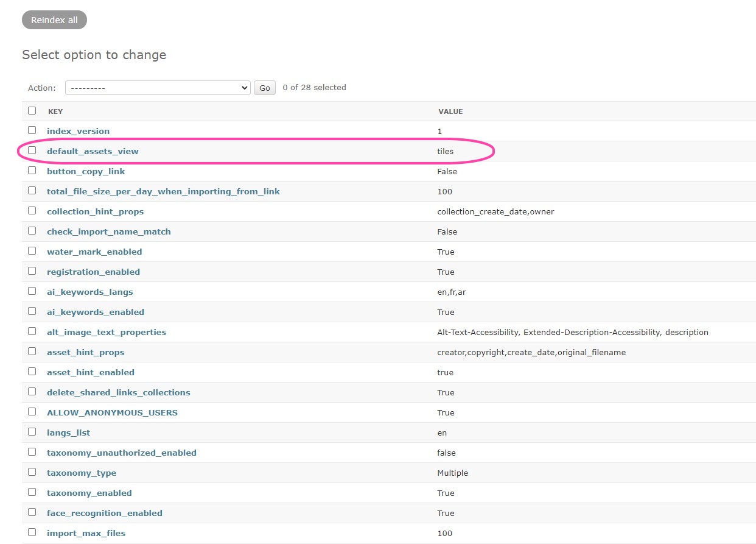Click the value 'collection_create_date,owner'
Screen dimensions: 756x544
(495, 211)
